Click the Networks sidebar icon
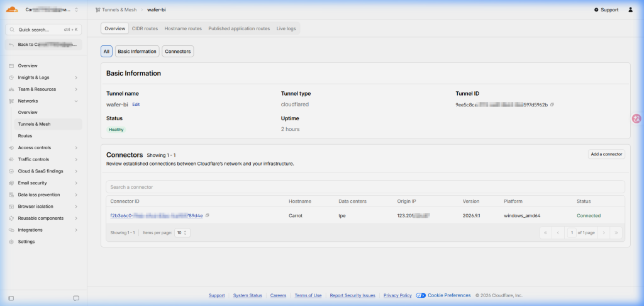Viewport: 644px width, 306px height. point(11,101)
